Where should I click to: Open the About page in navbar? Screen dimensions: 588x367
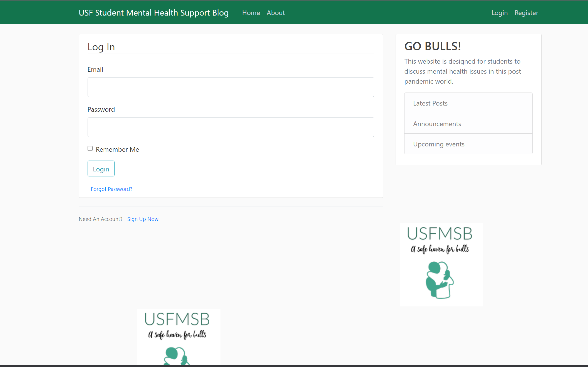(276, 13)
